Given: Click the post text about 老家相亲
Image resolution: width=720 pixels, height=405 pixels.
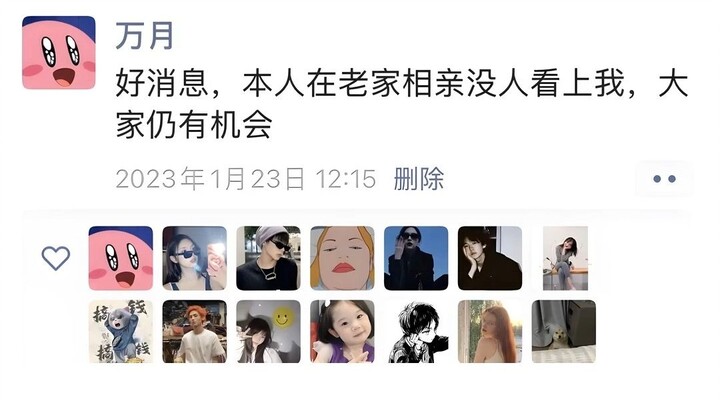Looking at the screenshot, I should 402,104.
